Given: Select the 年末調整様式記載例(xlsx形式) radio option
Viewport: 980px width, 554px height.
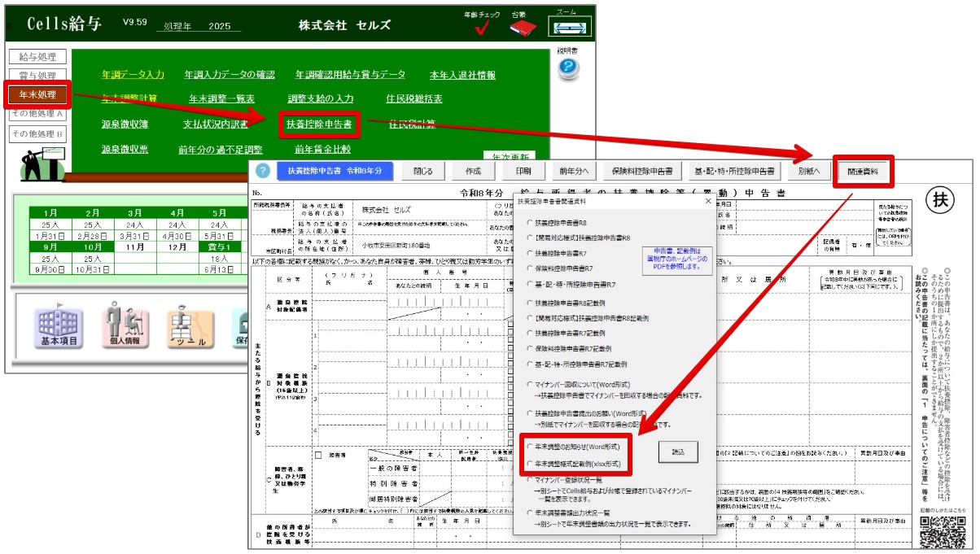Looking at the screenshot, I should [x=530, y=463].
